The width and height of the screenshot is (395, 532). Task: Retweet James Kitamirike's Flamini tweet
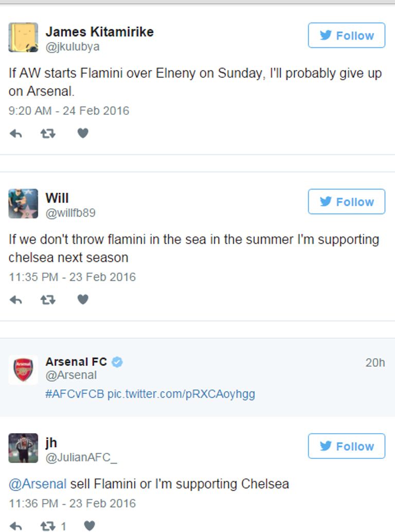click(x=48, y=134)
